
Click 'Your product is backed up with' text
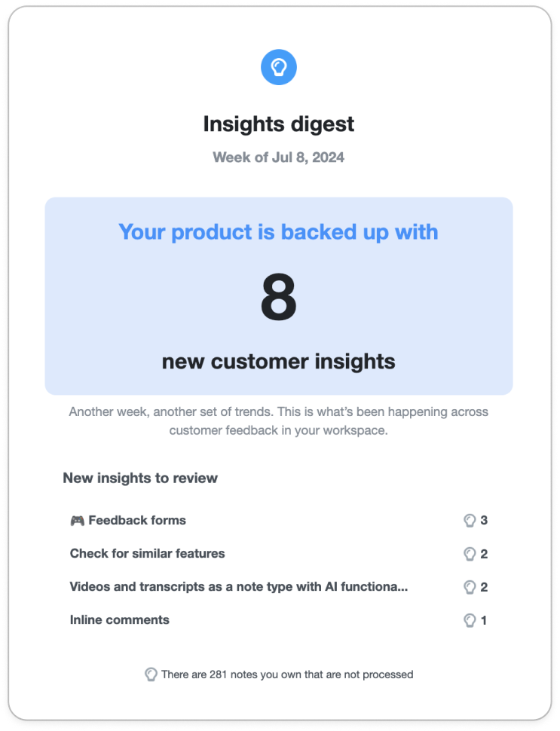[278, 232]
